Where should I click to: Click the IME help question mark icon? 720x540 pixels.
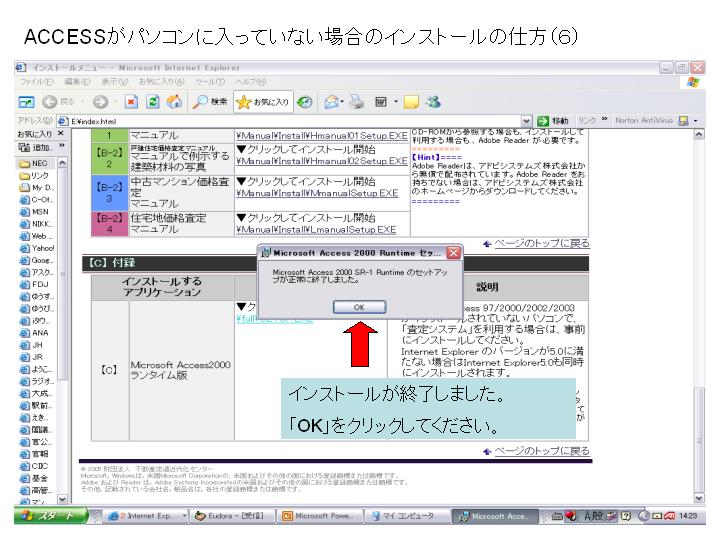tap(625, 516)
